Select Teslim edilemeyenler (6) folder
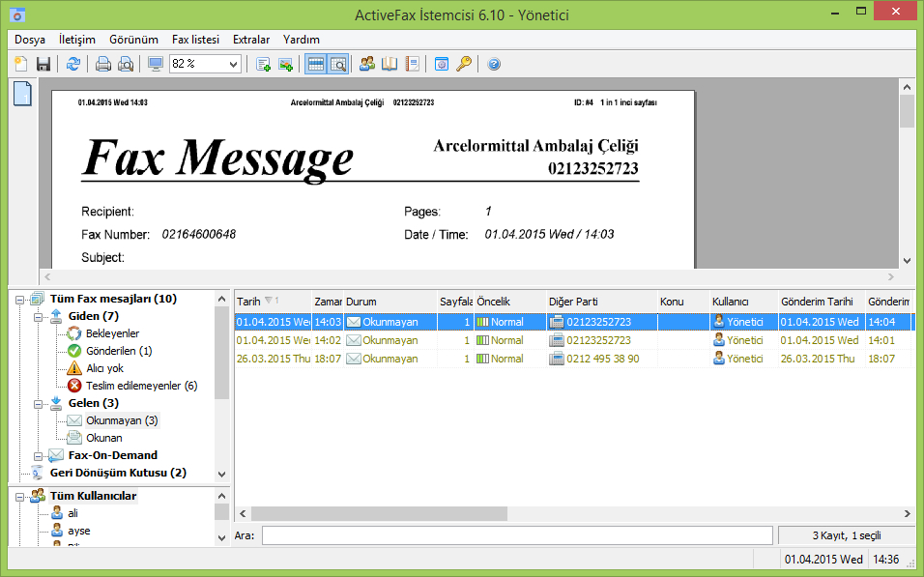The height and width of the screenshot is (577, 924). [x=141, y=386]
